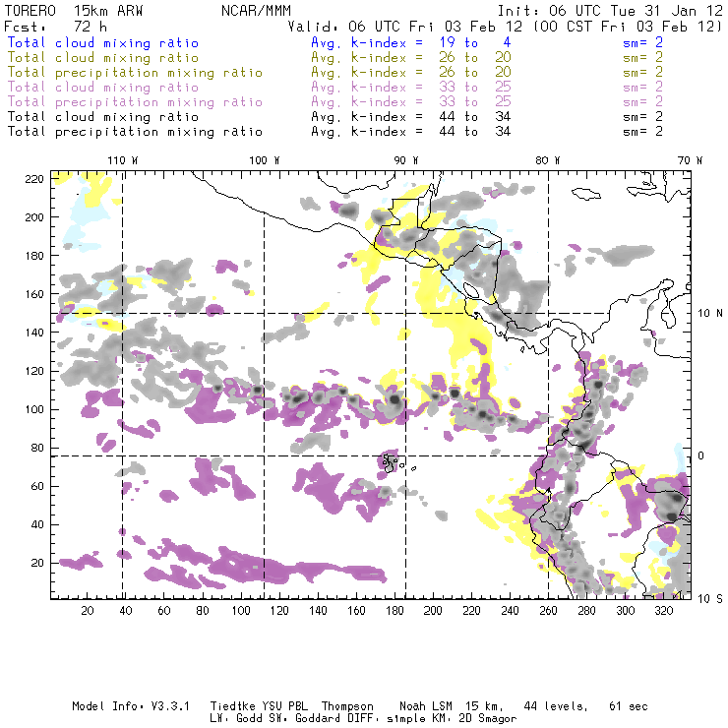Image resolution: width=728 pixels, height=728 pixels.
Task: Select the '180' label on the vertical axis
Action: (x=34, y=256)
